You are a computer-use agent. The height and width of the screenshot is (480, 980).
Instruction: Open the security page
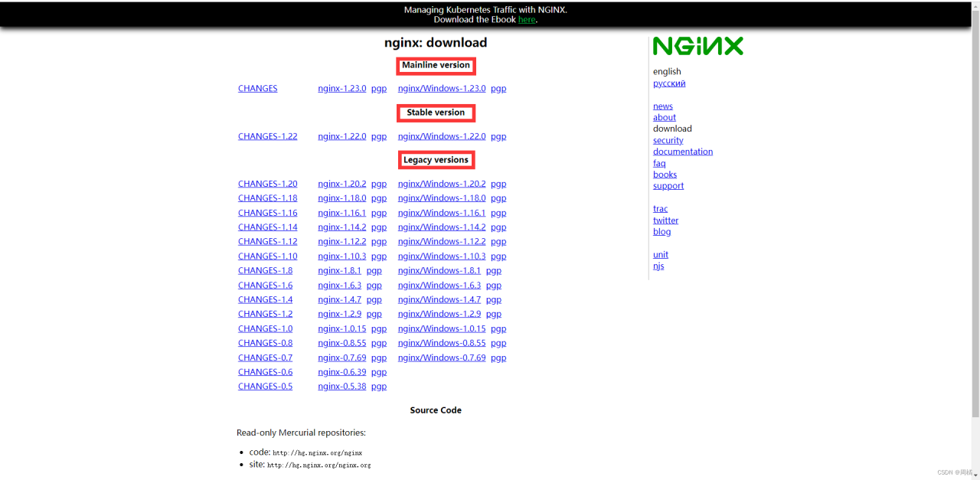click(668, 140)
